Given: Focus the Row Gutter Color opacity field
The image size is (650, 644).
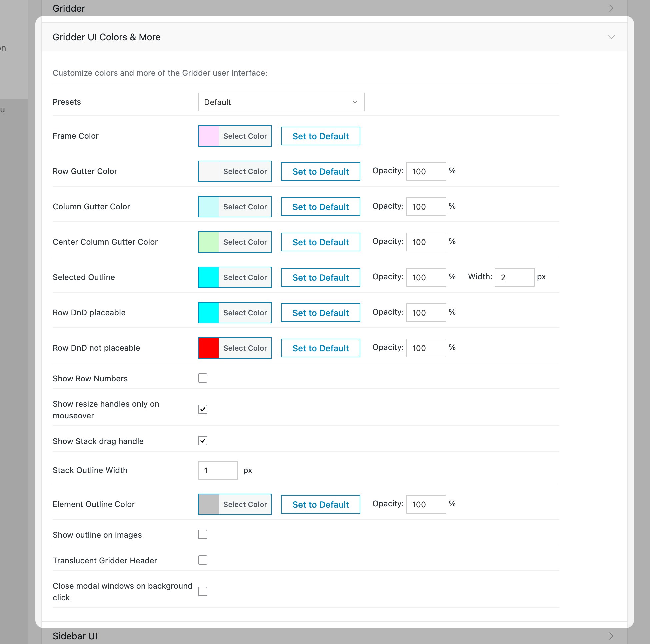Looking at the screenshot, I should tap(426, 171).
